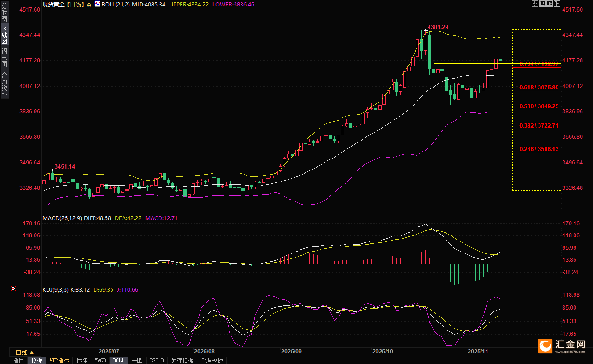593x364 pixels.
Task: Click the BOLL indicator chart icon
Action: (97, 4)
